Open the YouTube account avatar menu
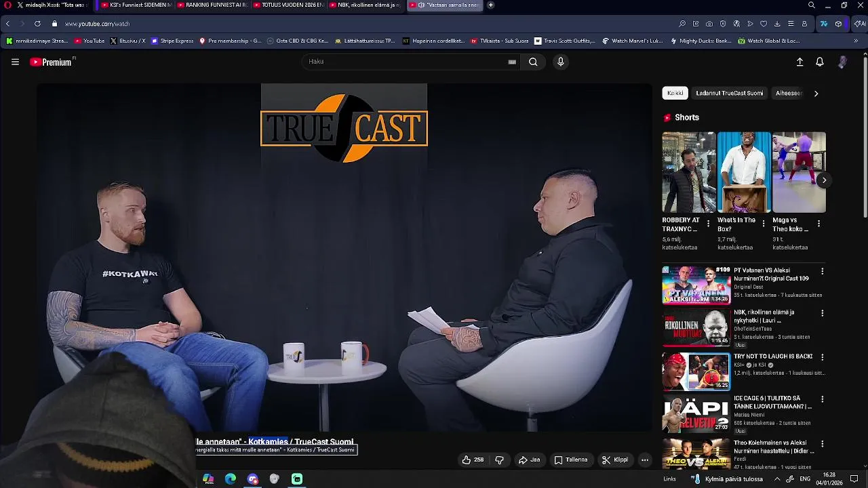 (842, 62)
